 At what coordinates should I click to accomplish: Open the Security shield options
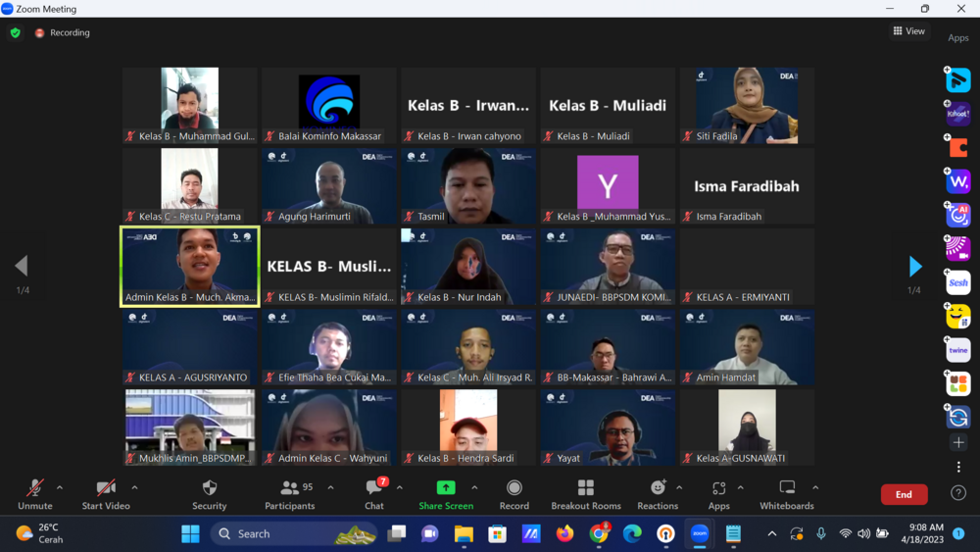[209, 493]
